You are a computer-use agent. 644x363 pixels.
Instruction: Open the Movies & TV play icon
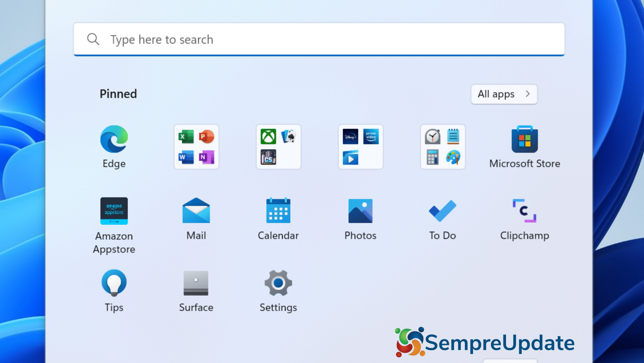[351, 157]
